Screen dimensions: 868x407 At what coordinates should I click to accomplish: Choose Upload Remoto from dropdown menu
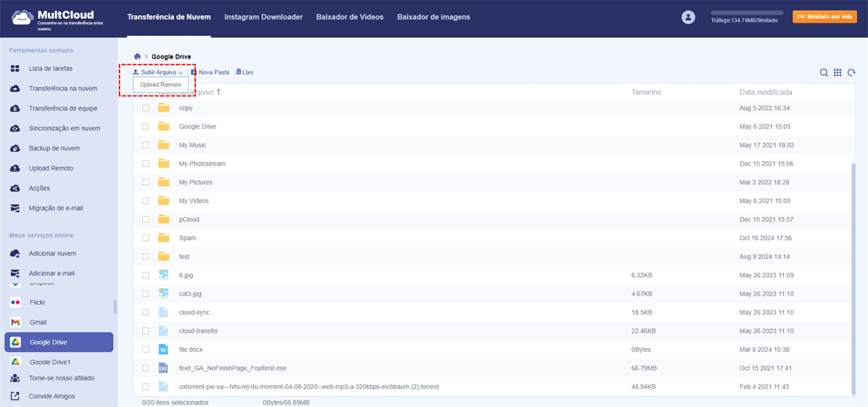pyautogui.click(x=161, y=85)
